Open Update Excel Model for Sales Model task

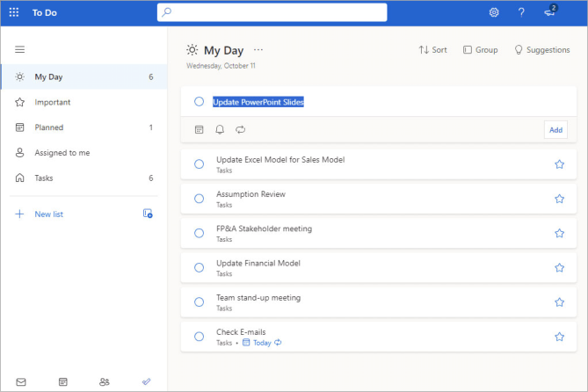tap(378, 164)
